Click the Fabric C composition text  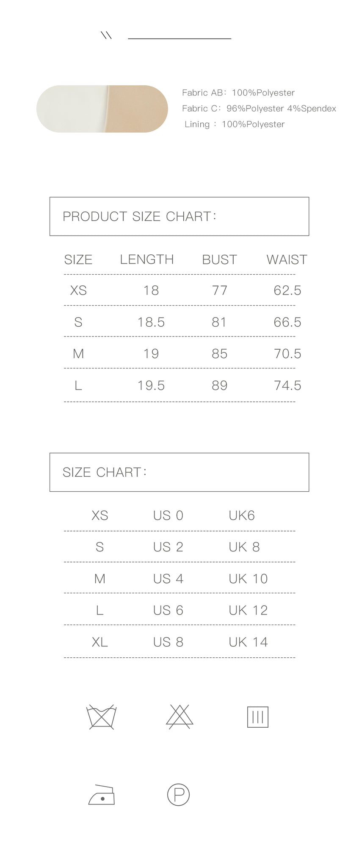[x=259, y=108]
